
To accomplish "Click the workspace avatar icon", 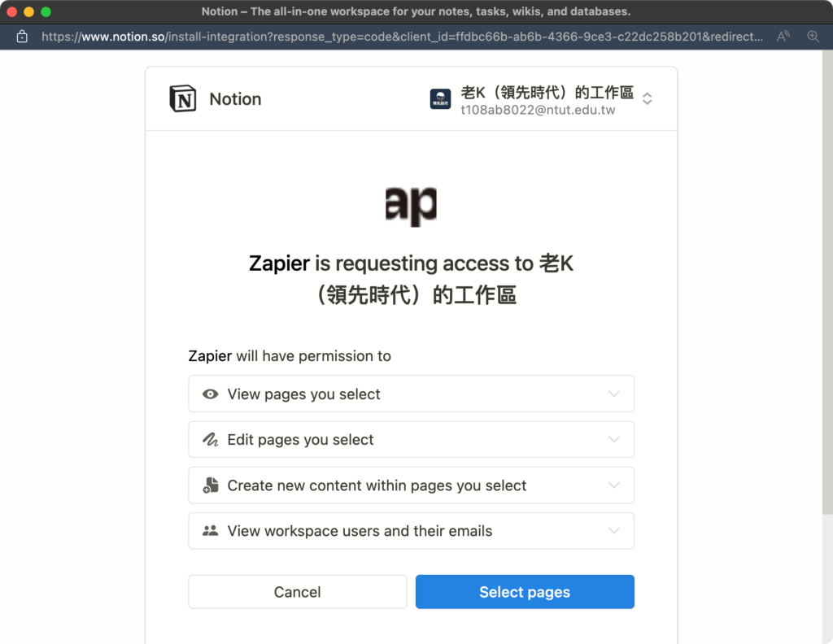I will [x=440, y=98].
